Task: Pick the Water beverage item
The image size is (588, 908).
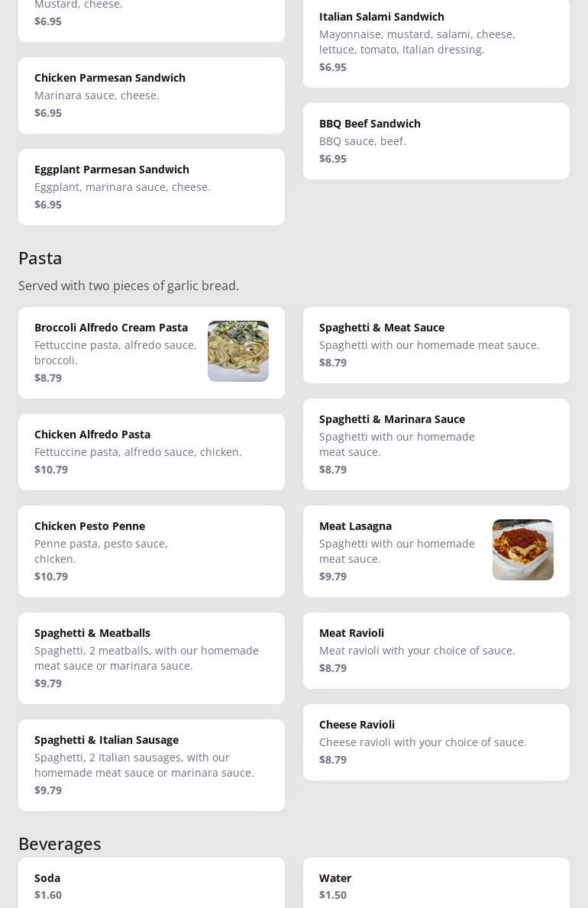Action: coord(435,884)
